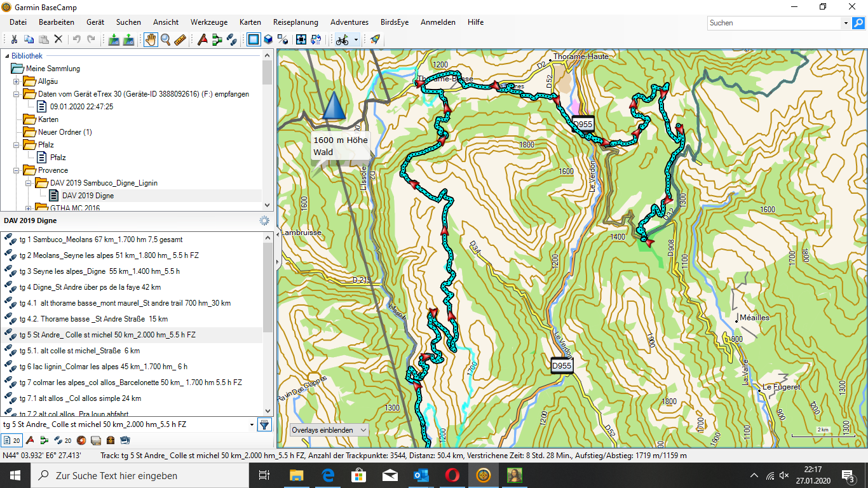Select track tg 2 Meolans_Seyne les alpes
This screenshot has width=868, height=488.
pyautogui.click(x=132, y=255)
